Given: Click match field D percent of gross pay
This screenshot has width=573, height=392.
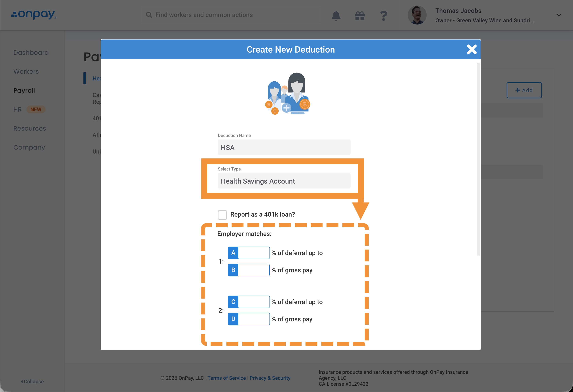Looking at the screenshot, I should click(x=254, y=319).
